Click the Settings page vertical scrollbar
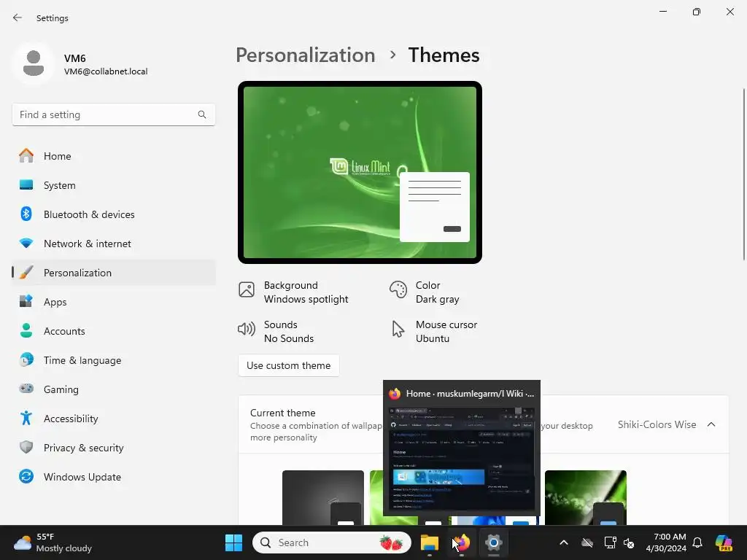 pos(743,174)
